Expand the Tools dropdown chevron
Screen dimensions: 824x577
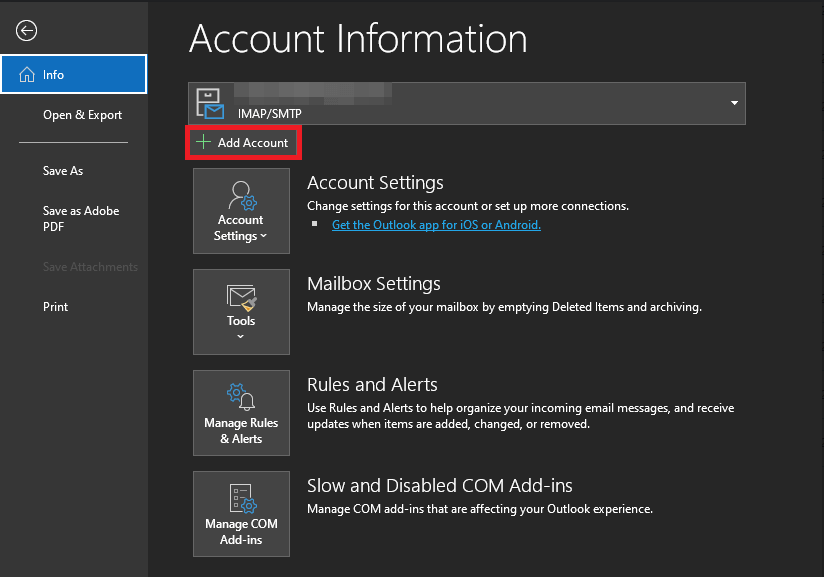click(x=241, y=337)
